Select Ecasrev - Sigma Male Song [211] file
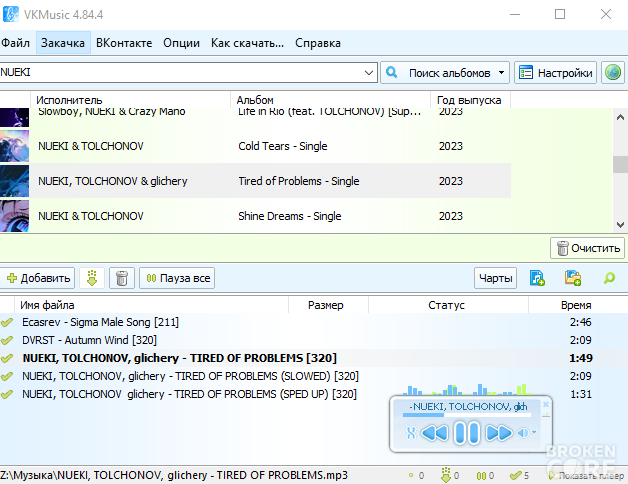The width and height of the screenshot is (628, 484). [x=312, y=322]
